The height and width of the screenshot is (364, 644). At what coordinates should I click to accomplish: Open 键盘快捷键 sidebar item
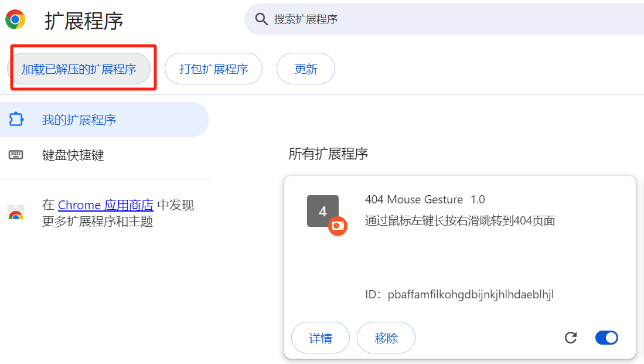(104, 155)
